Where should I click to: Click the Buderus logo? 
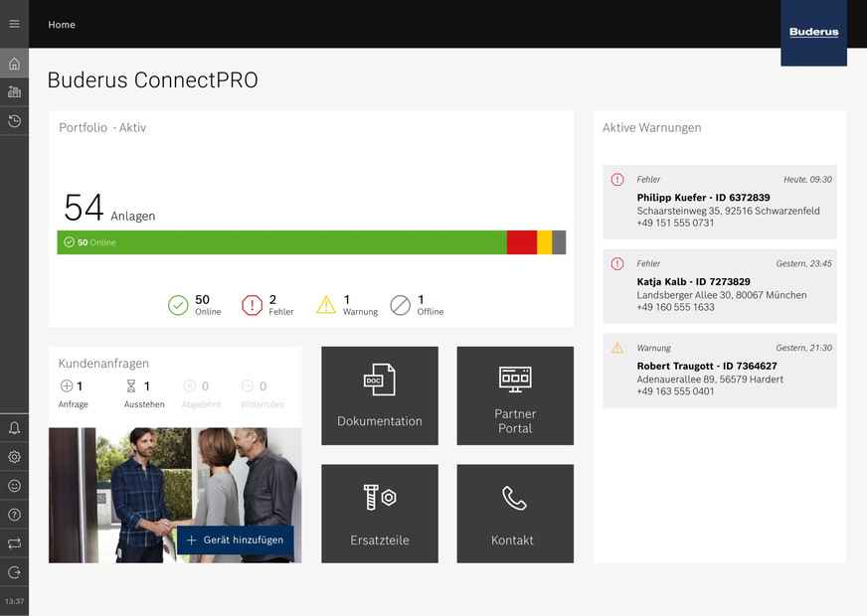[x=813, y=33]
